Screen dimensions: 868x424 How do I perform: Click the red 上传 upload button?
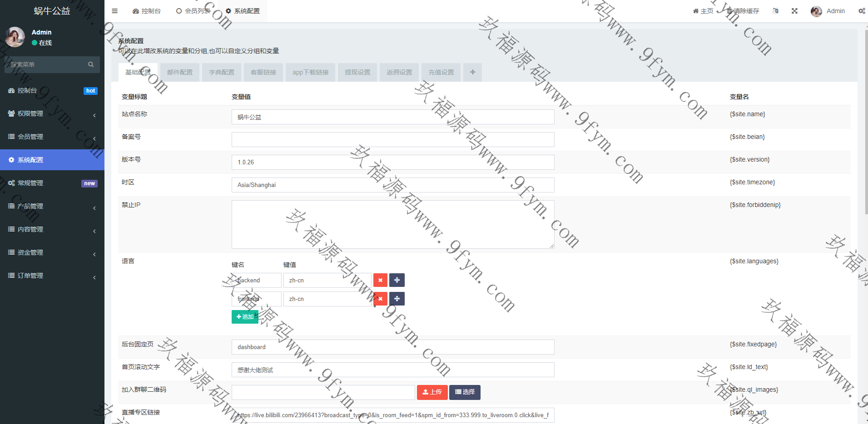(x=432, y=392)
